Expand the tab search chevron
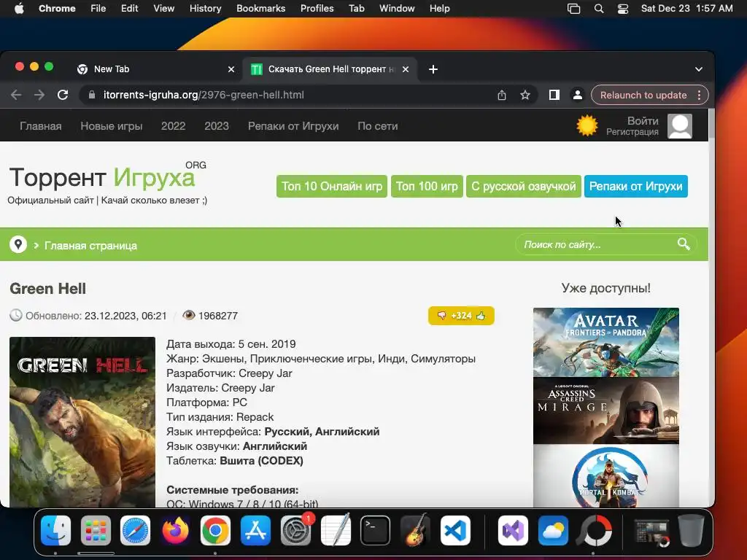The image size is (747, 560). coord(698,69)
